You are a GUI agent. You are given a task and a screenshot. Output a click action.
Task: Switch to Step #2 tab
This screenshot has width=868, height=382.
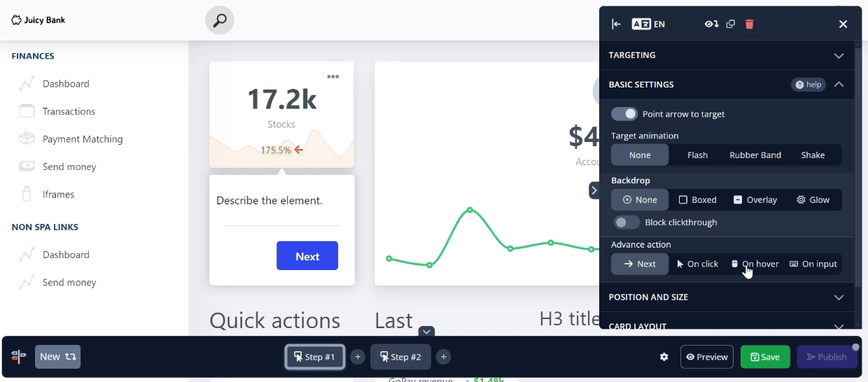tap(400, 357)
